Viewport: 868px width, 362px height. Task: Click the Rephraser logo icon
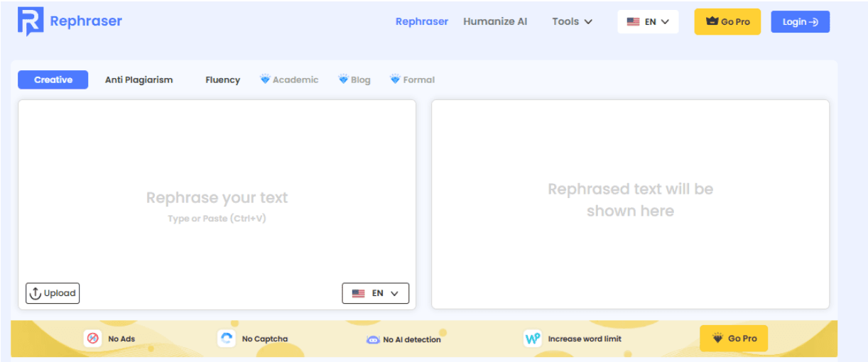coord(31,21)
